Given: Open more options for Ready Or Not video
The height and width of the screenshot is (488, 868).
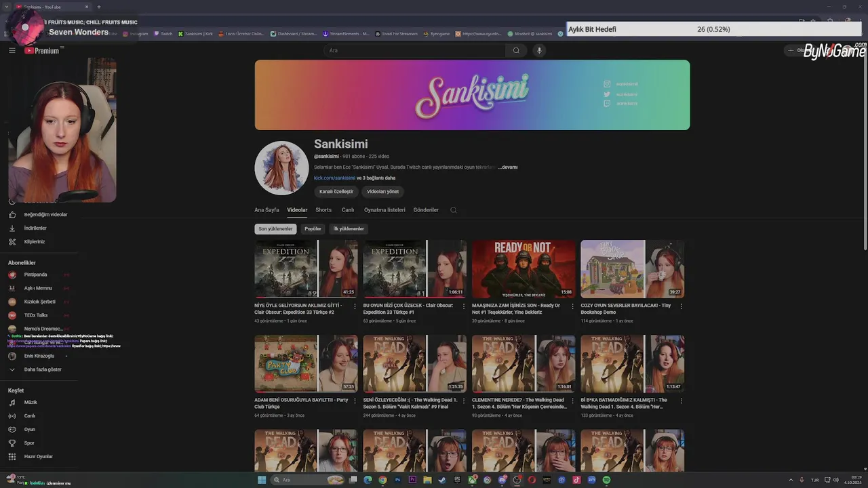Looking at the screenshot, I should 573,306.
